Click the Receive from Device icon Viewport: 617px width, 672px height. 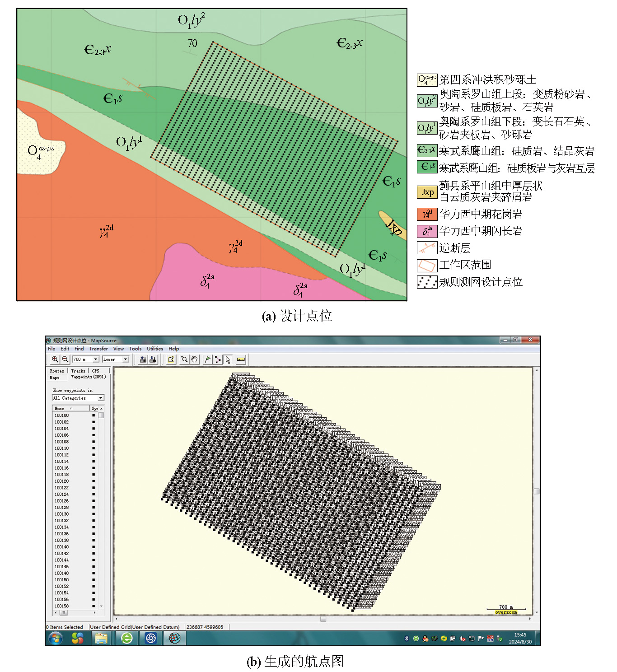(x=153, y=359)
